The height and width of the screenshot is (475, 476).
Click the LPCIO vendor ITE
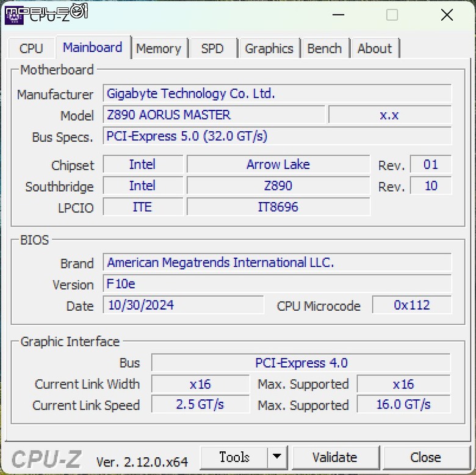click(x=143, y=207)
